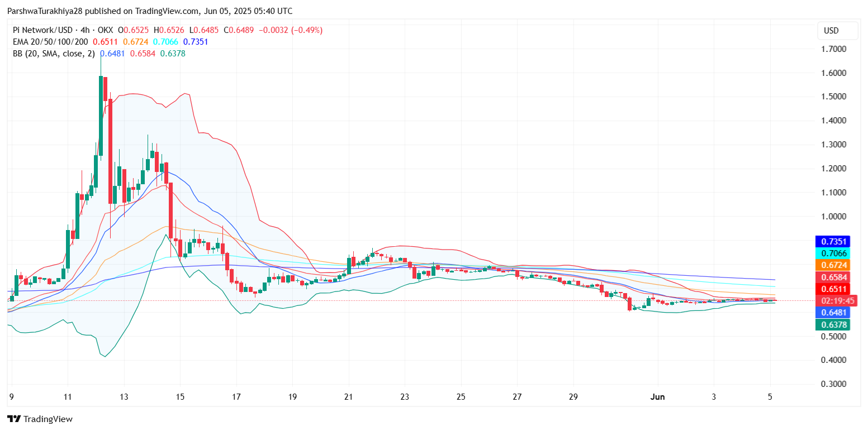The width and height of the screenshot is (868, 431).
Task: Click the 1.2000 price scale label
Action: [x=834, y=169]
